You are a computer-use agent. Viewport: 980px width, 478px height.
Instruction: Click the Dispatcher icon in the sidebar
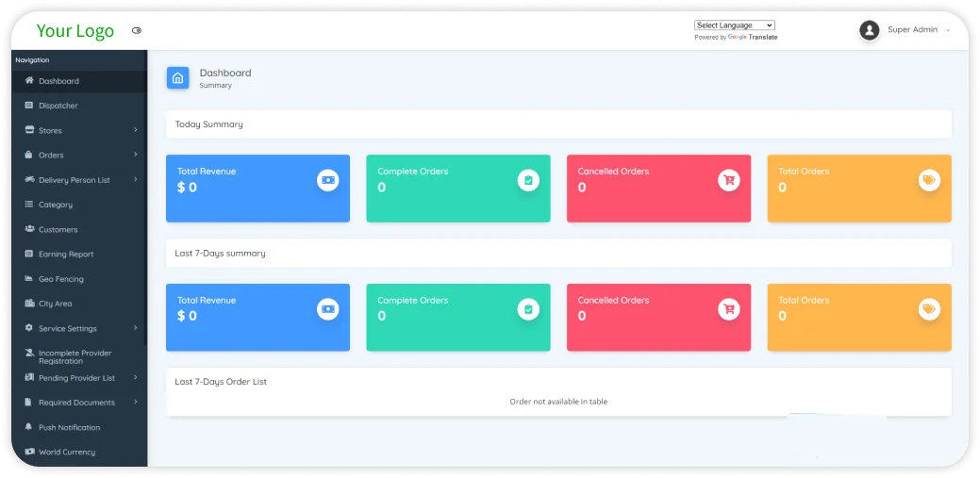click(x=28, y=106)
